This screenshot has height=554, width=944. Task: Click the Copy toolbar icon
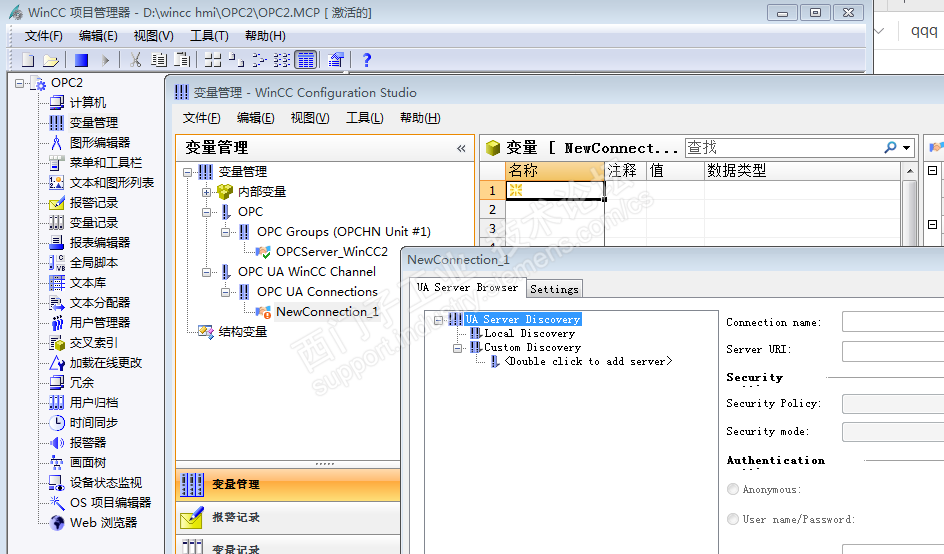[159, 60]
